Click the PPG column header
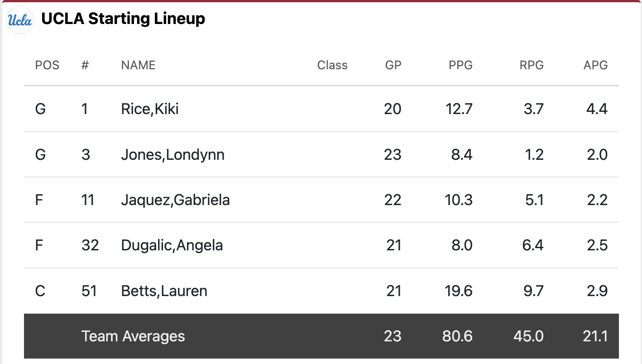 pos(460,65)
